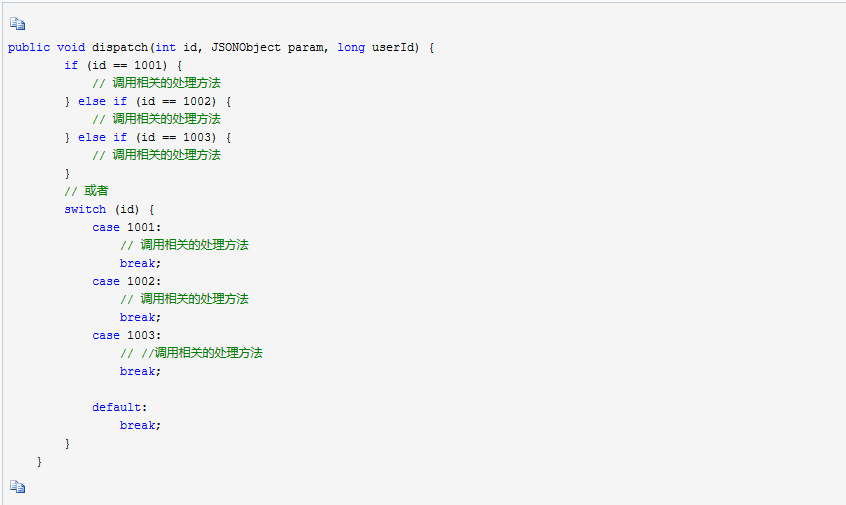Screen dimensions: 846x505
Task: Click the comment under 'case 1002:'
Action: 185,299
